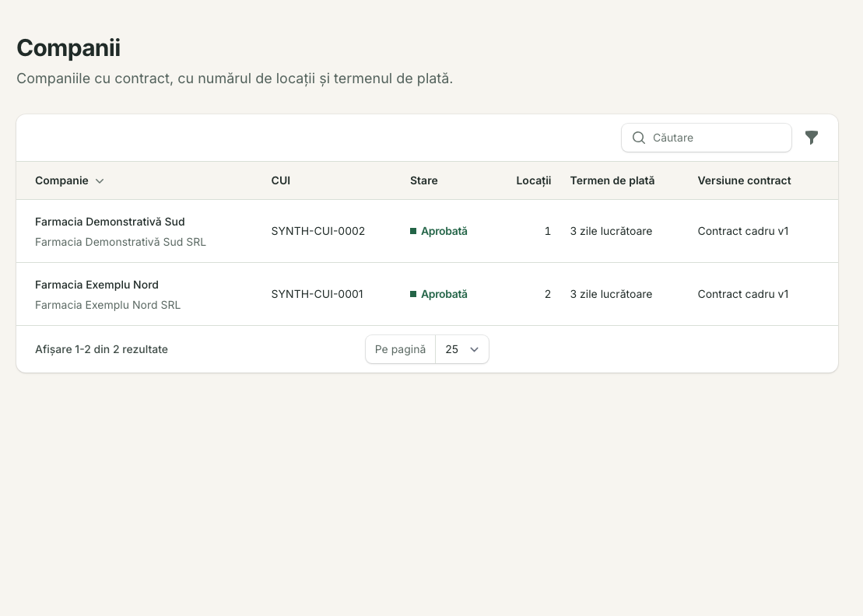Open Farmacia Exemplu Nord company row
The width and height of the screenshot is (863, 616).
(x=427, y=294)
